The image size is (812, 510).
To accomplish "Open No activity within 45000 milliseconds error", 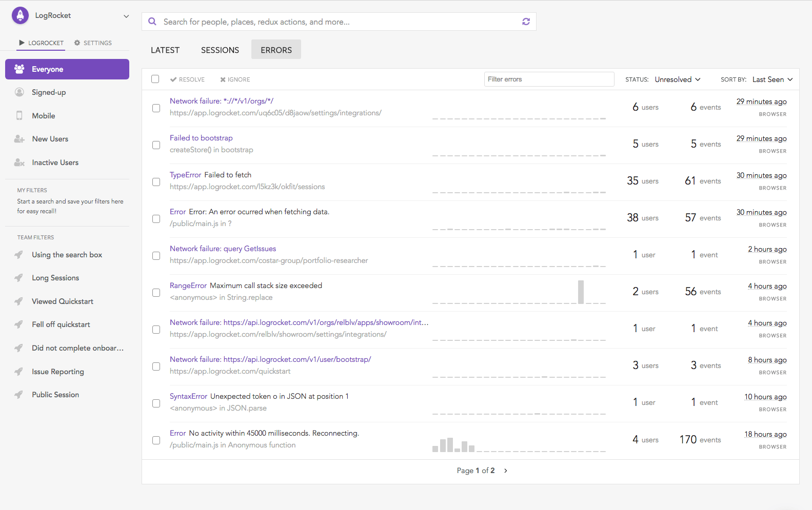I will click(264, 433).
